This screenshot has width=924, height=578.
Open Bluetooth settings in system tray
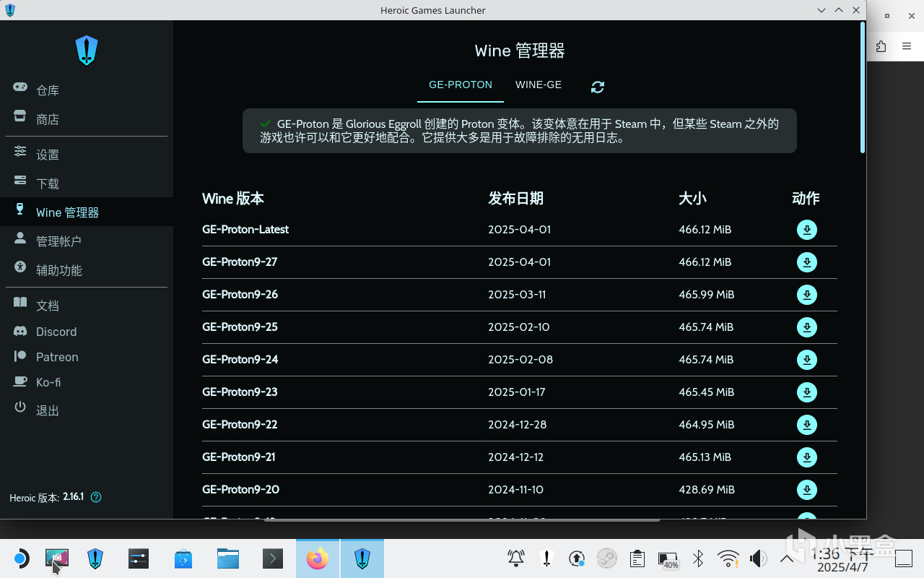(x=698, y=558)
